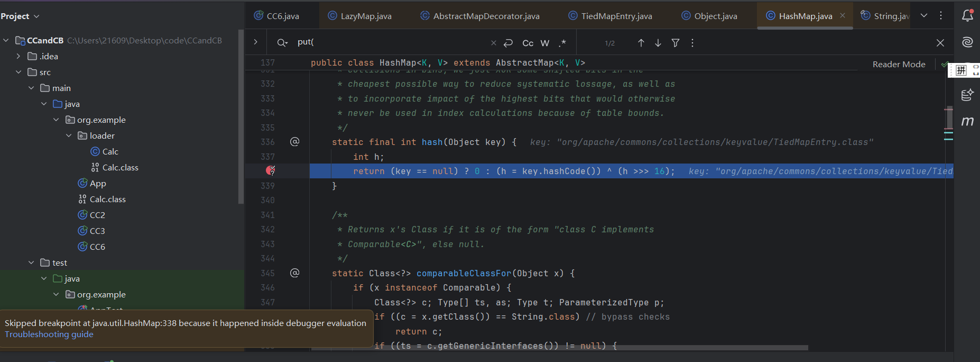Collapse org.example package under main
Screen dimensions: 980x362
(x=56, y=120)
